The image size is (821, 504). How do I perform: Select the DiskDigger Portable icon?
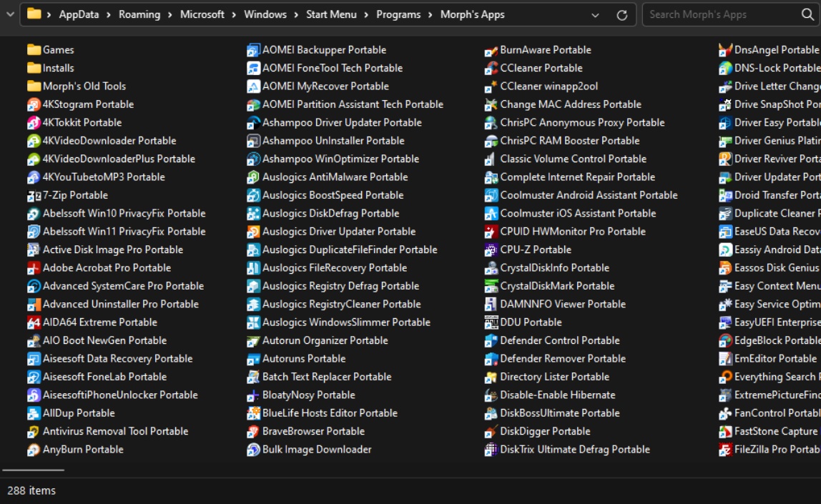tap(491, 432)
